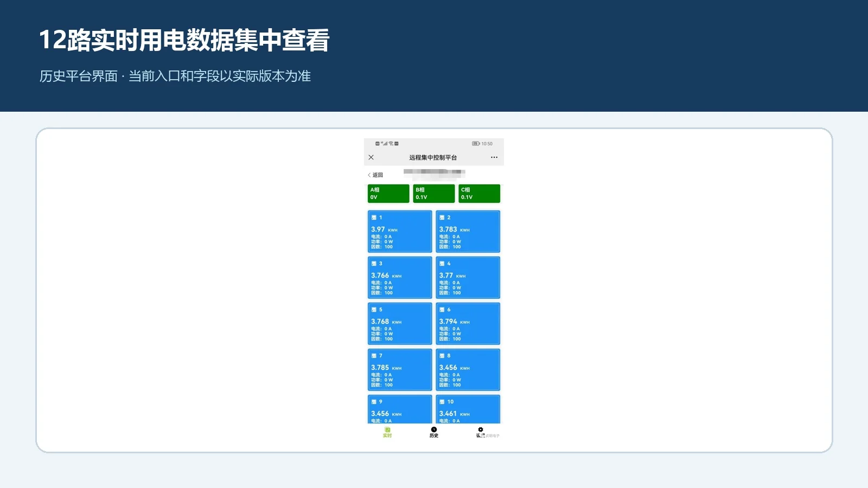Select the B相 0.1V voltage tile

pos(434,194)
